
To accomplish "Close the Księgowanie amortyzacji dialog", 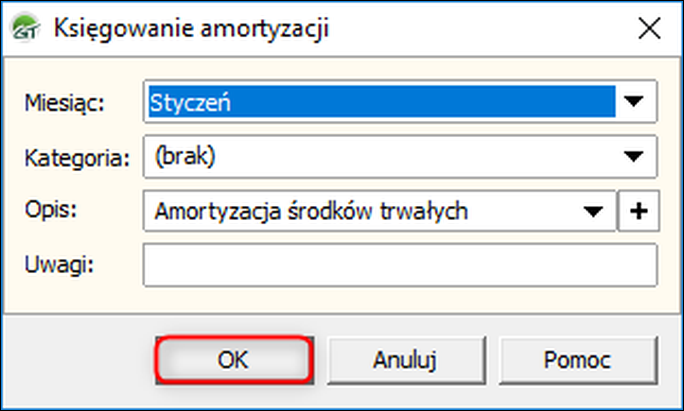I will (x=650, y=29).
